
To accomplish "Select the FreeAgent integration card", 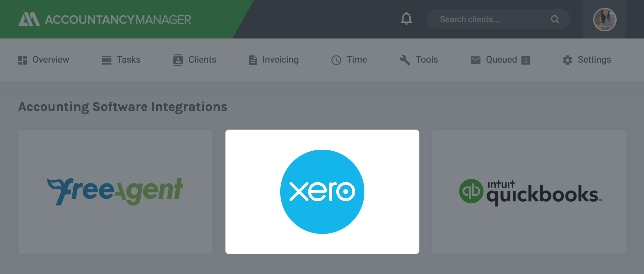I will [x=115, y=192].
